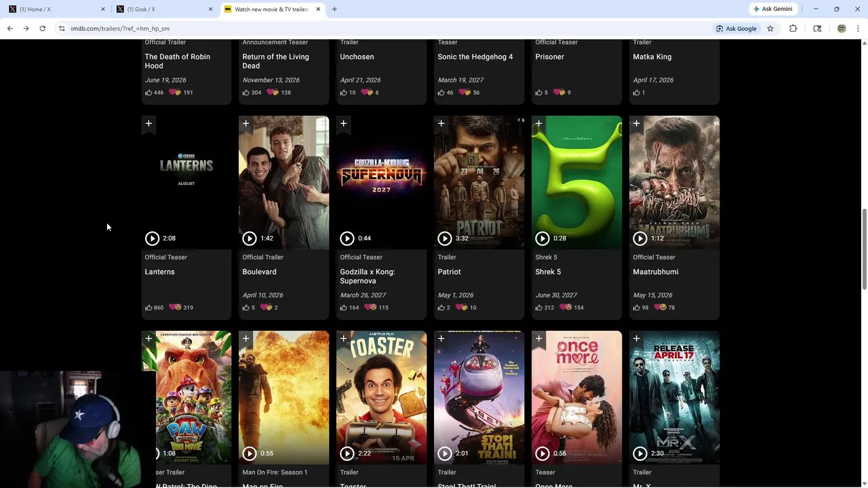Viewport: 868px width, 488px height.
Task: Open the Matka King title link
Action: pyautogui.click(x=652, y=57)
